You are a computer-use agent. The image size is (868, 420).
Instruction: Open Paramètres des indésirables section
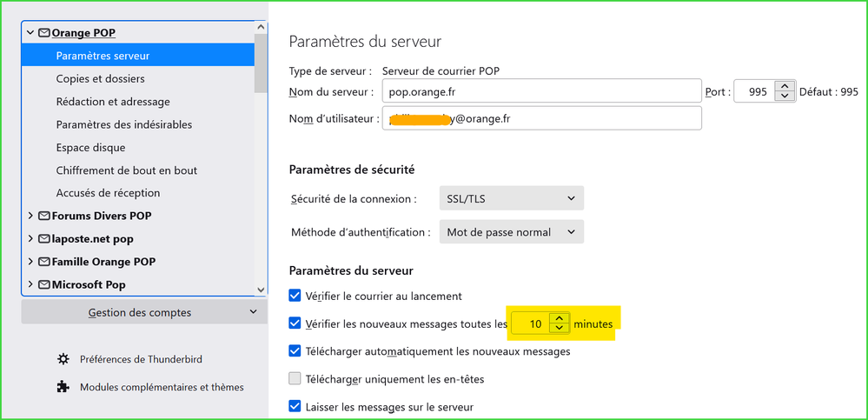[x=124, y=124]
